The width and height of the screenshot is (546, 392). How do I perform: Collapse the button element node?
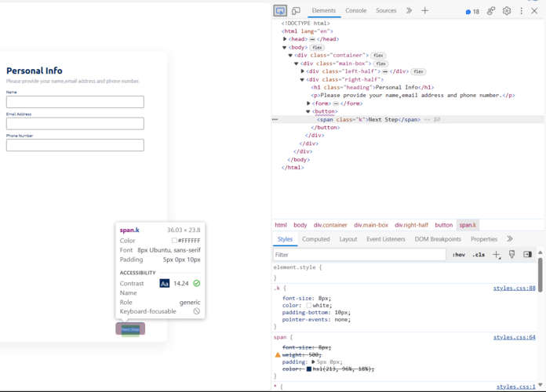[x=308, y=111]
